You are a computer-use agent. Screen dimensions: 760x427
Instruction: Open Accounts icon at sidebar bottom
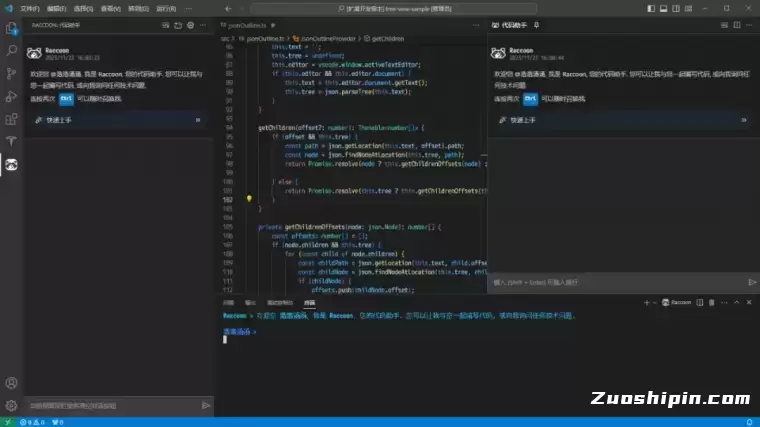(x=11, y=383)
